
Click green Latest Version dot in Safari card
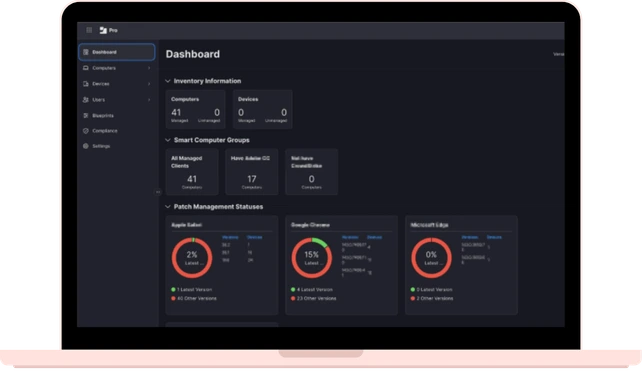(173, 289)
